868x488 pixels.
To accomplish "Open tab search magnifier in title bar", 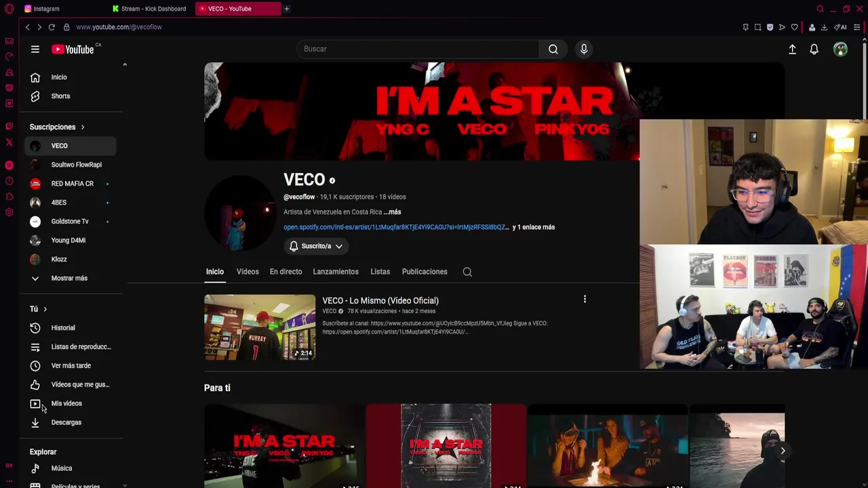I will click(x=820, y=9).
